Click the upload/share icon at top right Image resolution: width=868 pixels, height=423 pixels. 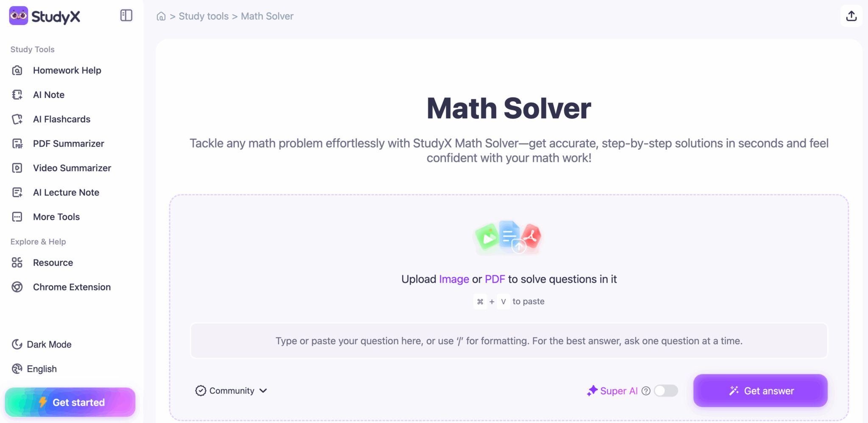coord(851,16)
